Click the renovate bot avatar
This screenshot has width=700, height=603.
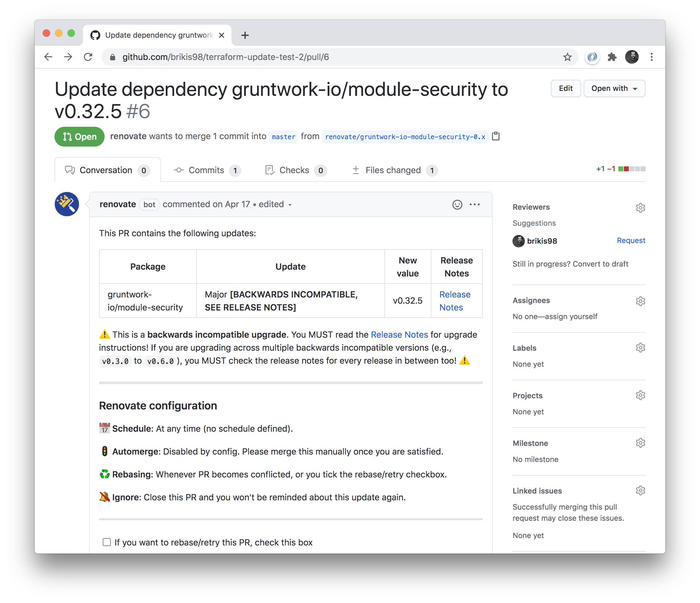coord(67,204)
